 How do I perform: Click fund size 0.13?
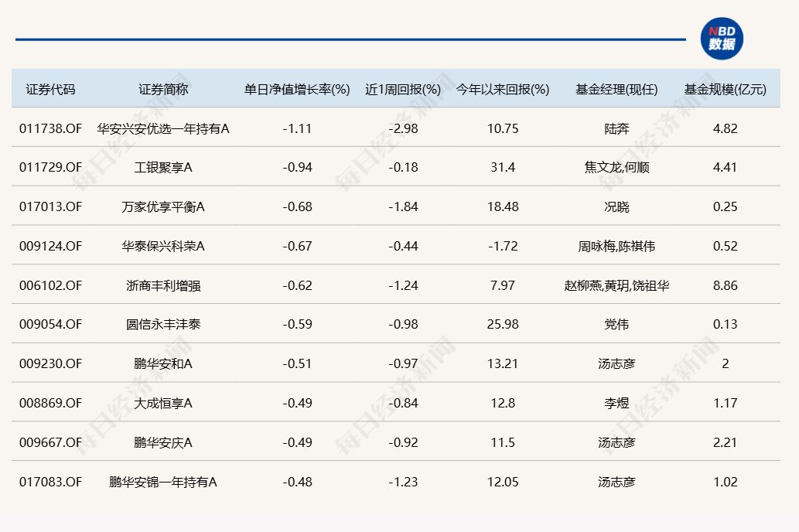(725, 324)
